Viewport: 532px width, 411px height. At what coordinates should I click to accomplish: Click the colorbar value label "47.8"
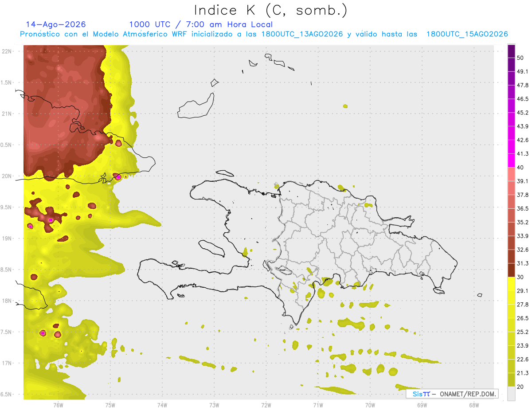pos(523,85)
